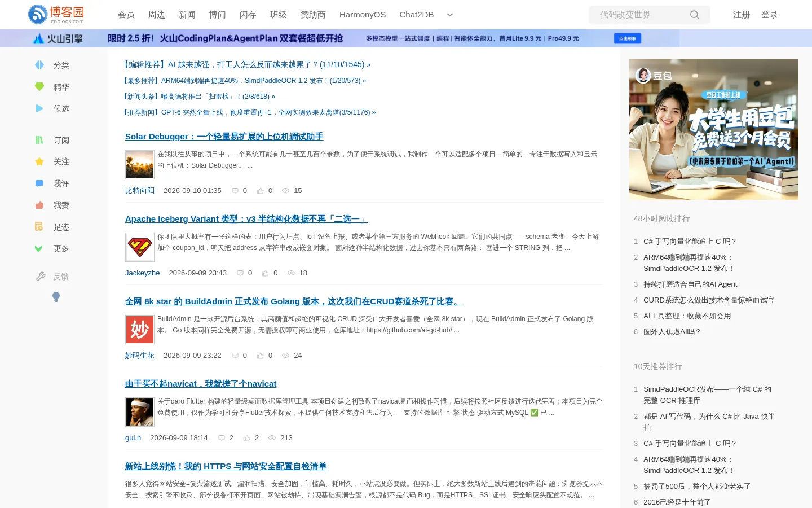The image size is (812, 508).
Task: Open author link Jackeyzhe
Action: pyautogui.click(x=143, y=273)
